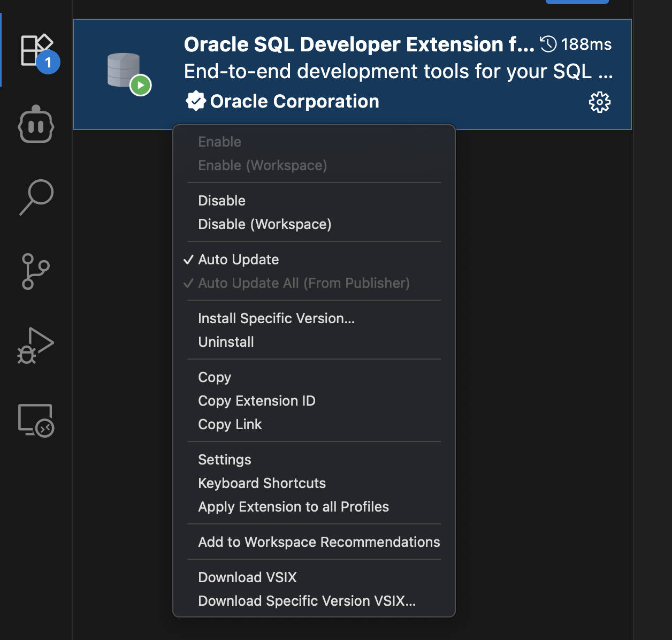Open the Extensions view in activity bar
Viewport: 672px width, 640px height.
click(x=36, y=50)
